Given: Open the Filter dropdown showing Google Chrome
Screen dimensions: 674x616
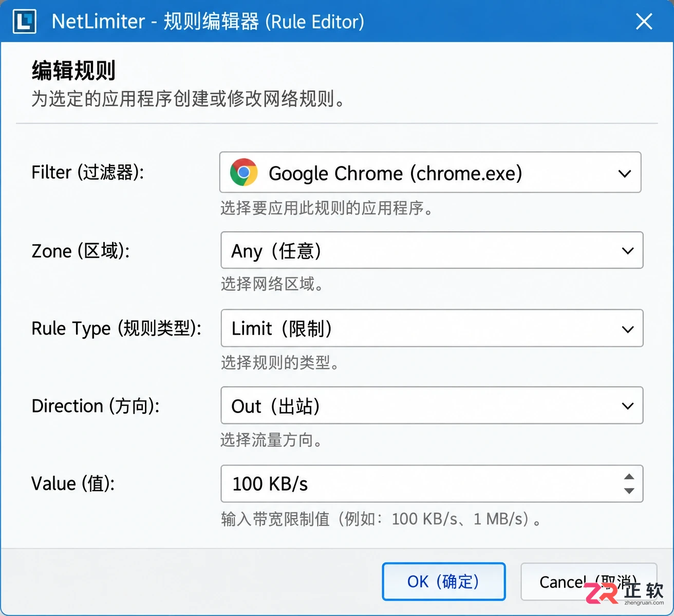Looking at the screenshot, I should coord(430,173).
